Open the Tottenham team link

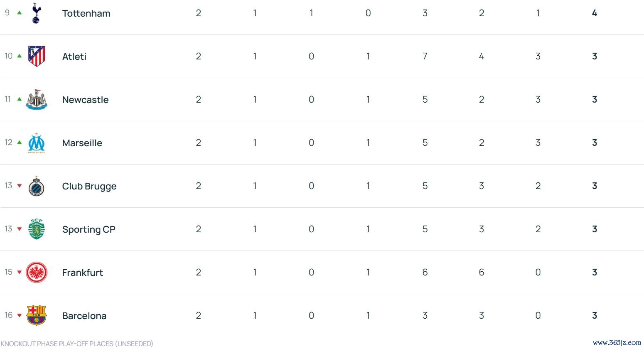(x=86, y=13)
